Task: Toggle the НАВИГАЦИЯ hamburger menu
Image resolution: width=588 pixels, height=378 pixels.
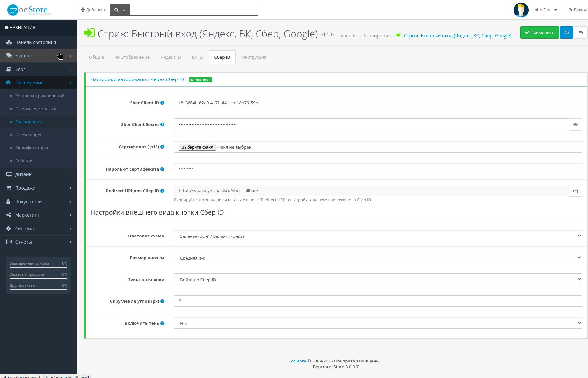Action: click(20, 27)
